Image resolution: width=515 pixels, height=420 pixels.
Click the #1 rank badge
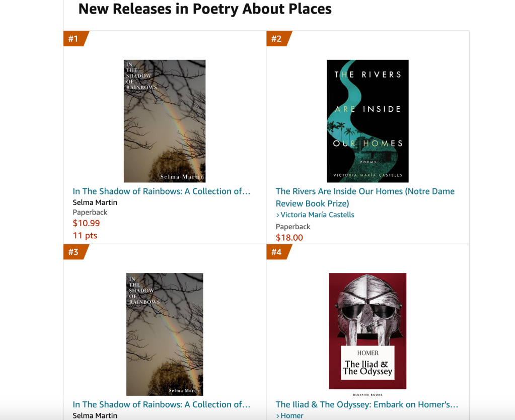tap(75, 39)
